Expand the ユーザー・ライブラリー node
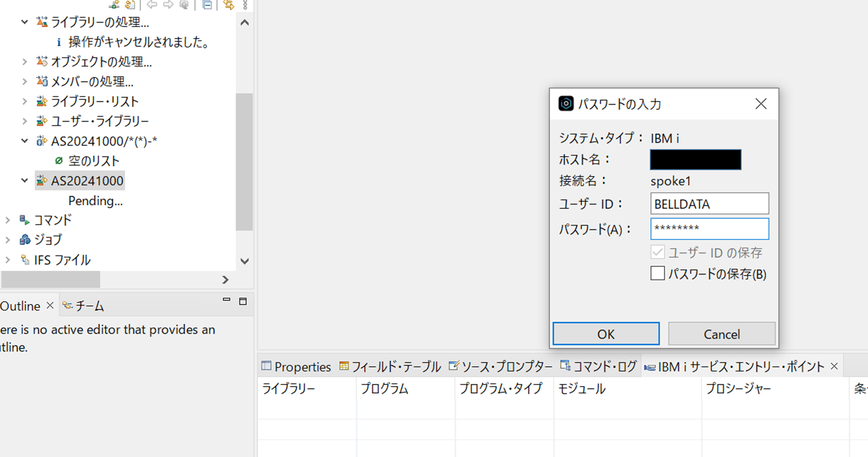This screenshot has height=457, width=868. tap(25, 121)
